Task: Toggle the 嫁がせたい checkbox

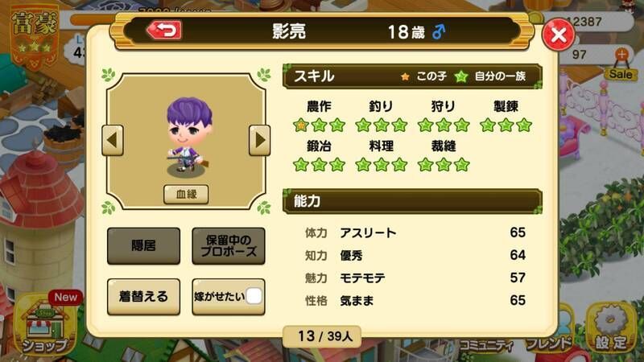Action: 254,296
